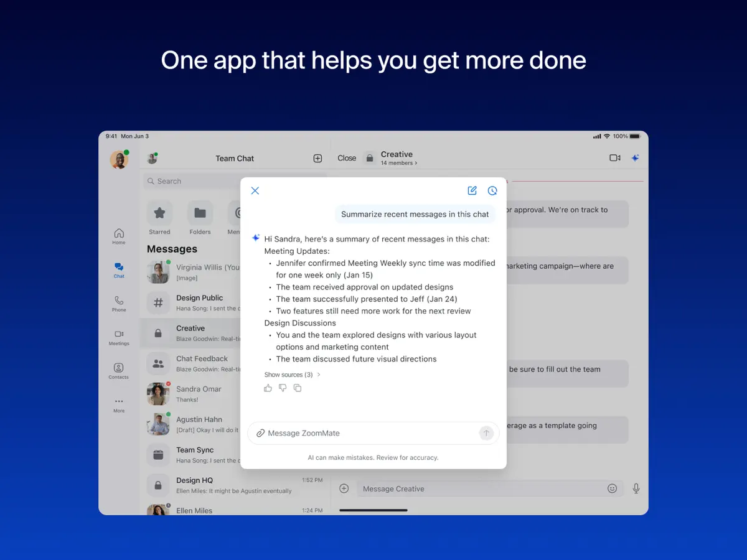Give the summary a thumbs down
Image resolution: width=747 pixels, height=560 pixels.
point(283,388)
